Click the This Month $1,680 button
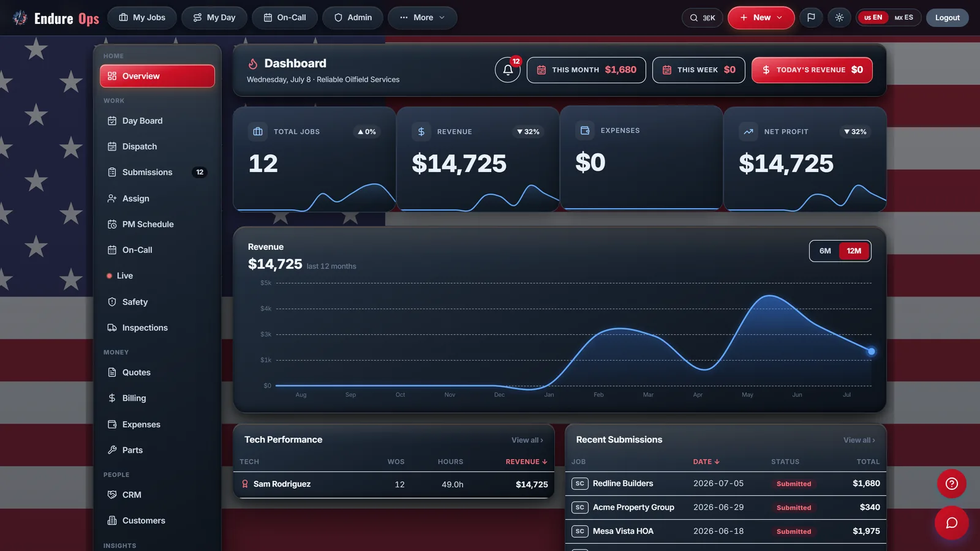Screen dimensions: 980x551 pos(586,70)
